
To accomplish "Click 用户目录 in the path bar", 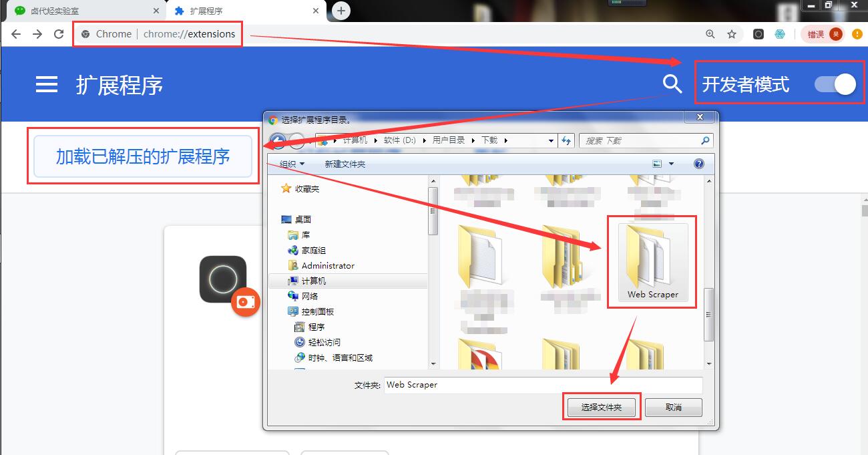I will (448, 140).
